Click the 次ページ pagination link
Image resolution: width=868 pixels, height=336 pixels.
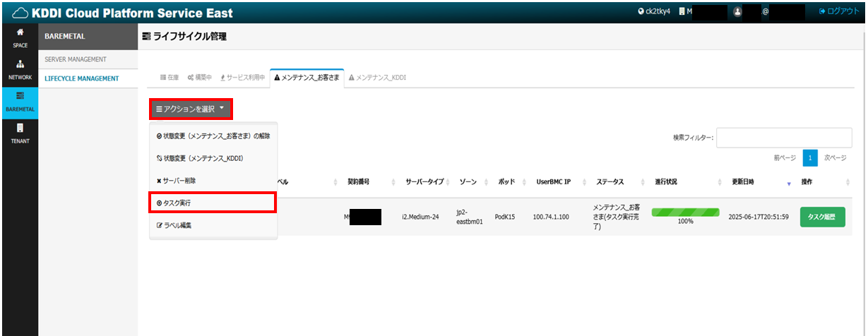click(836, 158)
